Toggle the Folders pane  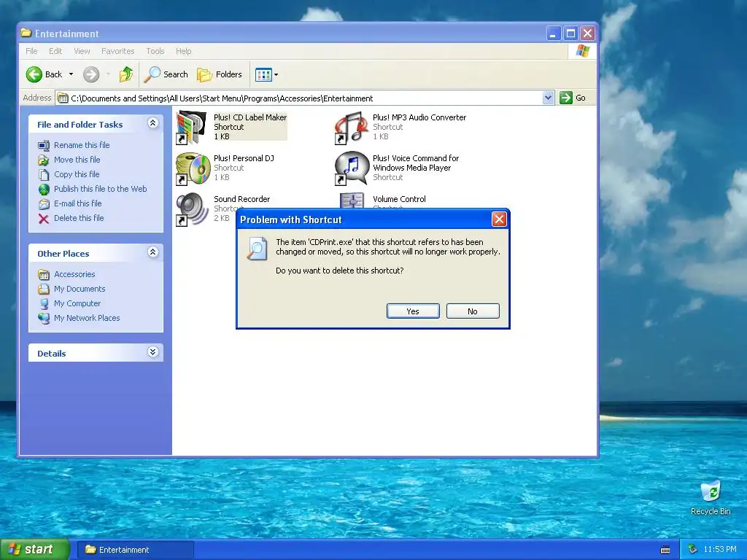(x=220, y=74)
